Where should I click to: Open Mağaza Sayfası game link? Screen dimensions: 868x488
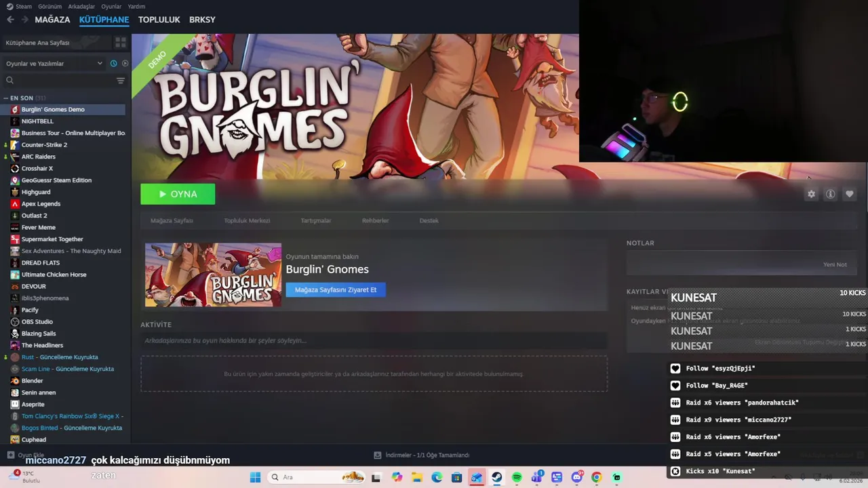click(x=172, y=220)
